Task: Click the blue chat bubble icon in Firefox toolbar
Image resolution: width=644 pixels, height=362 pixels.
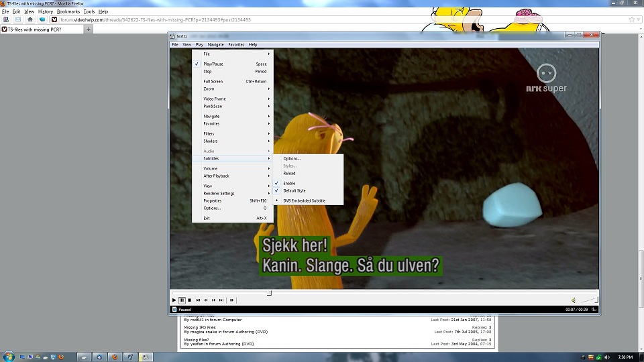Action: [42, 19]
